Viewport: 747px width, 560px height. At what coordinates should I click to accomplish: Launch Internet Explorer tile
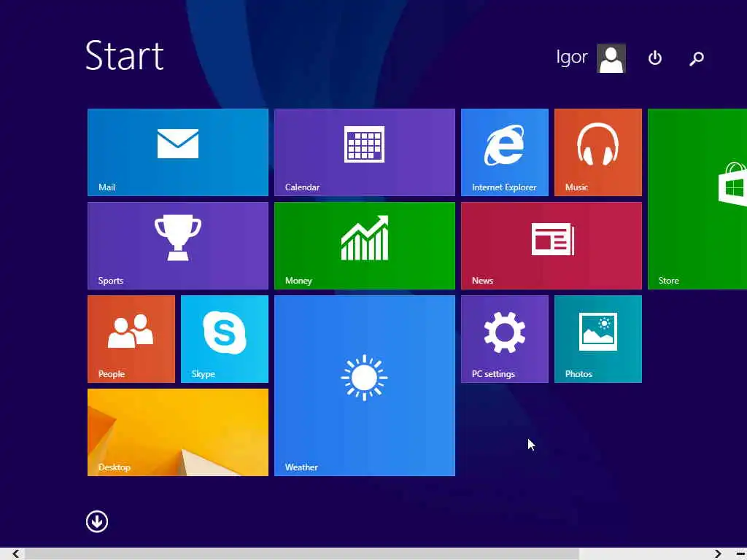[x=505, y=152]
